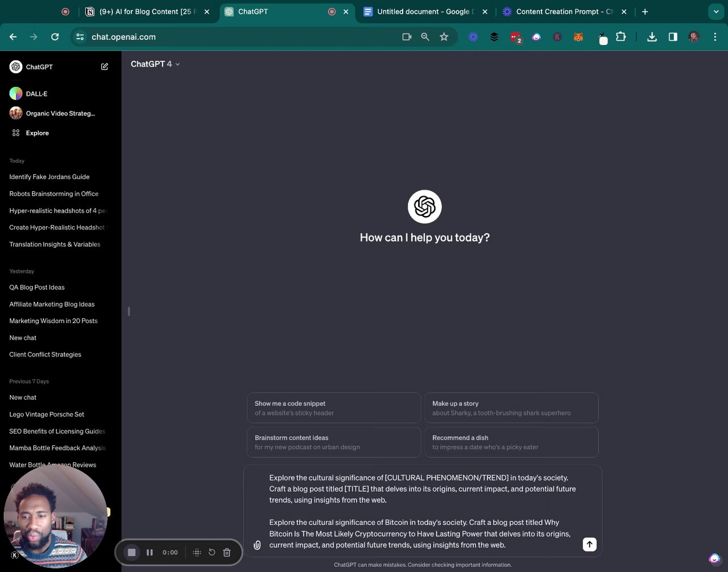Go forward with the browser forward arrow
The image size is (728, 572).
tap(34, 37)
